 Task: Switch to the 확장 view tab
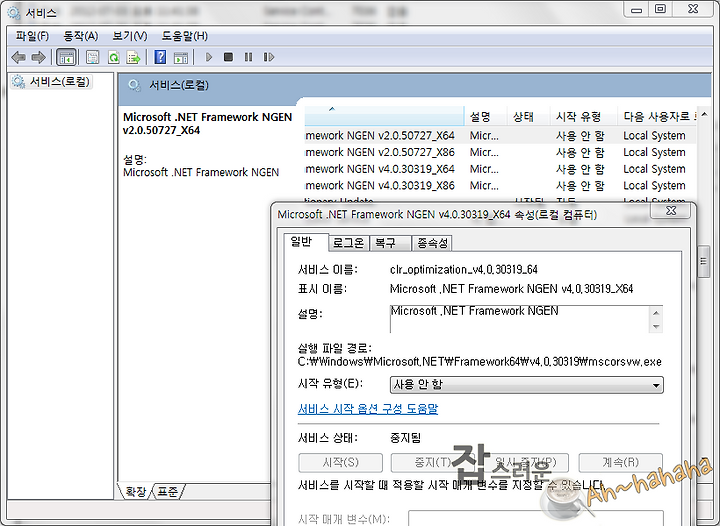(x=136, y=492)
